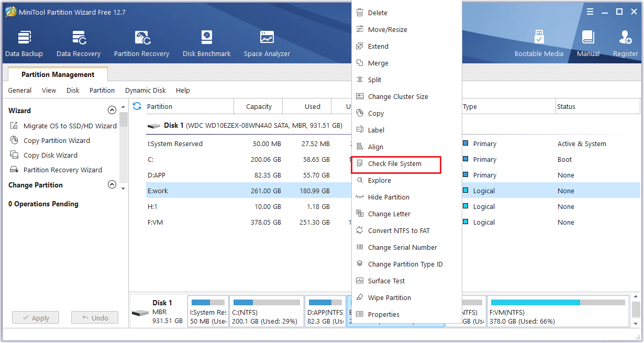Launch the Data Recovery tool
644x343 pixels.
click(x=79, y=43)
